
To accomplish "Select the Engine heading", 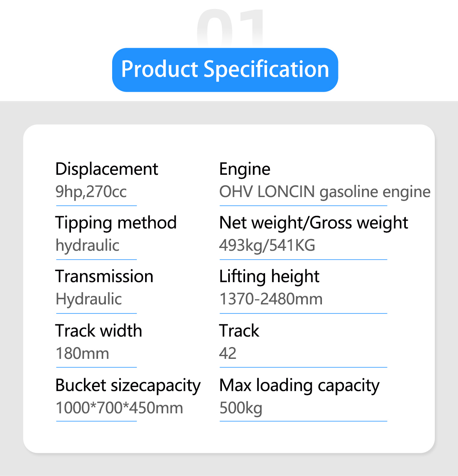I will coord(245,170).
